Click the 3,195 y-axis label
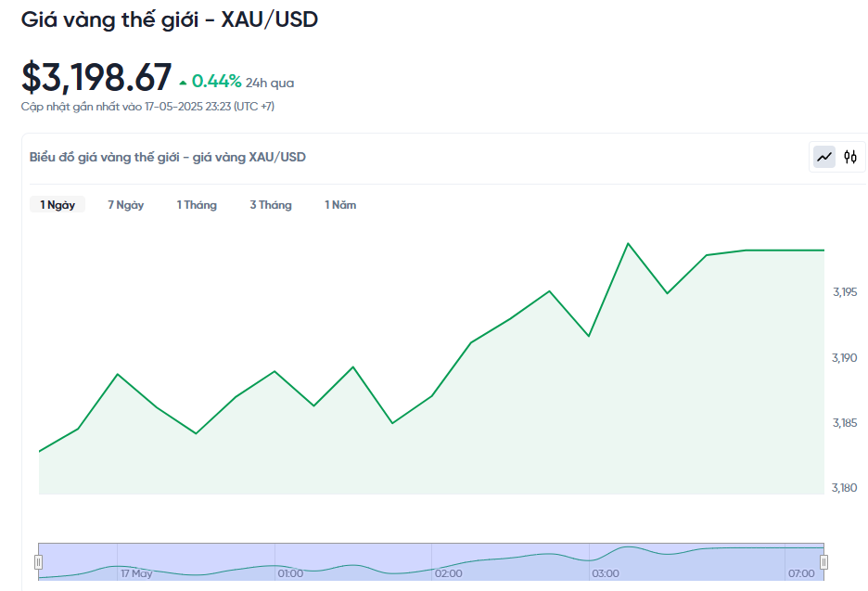 pyautogui.click(x=845, y=292)
